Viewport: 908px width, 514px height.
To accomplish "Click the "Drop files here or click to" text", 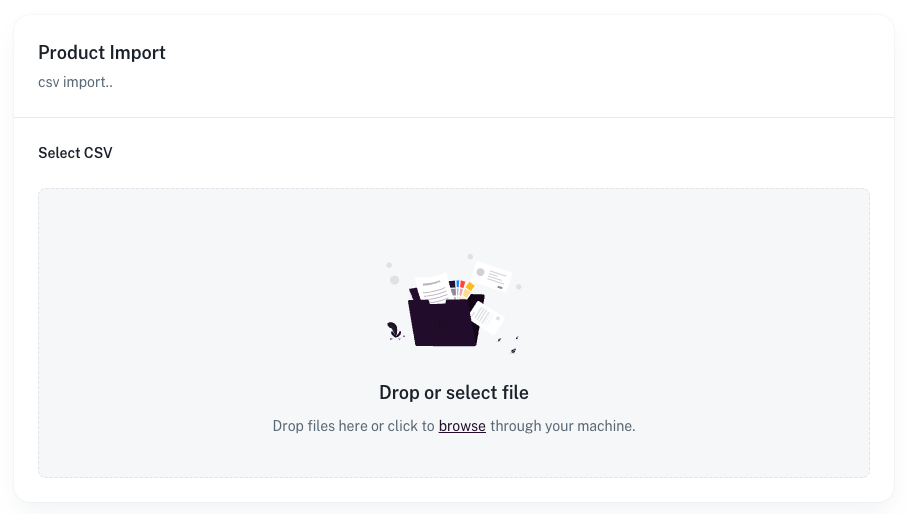I will 353,426.
